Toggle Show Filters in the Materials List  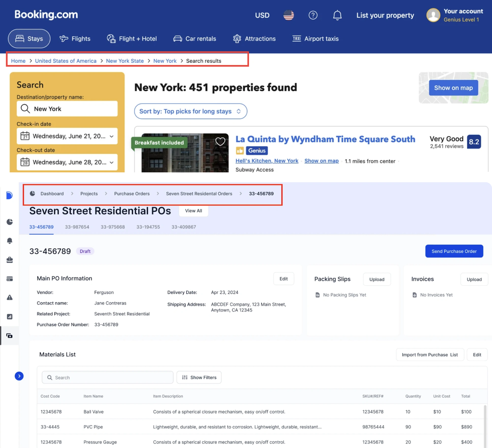199,377
